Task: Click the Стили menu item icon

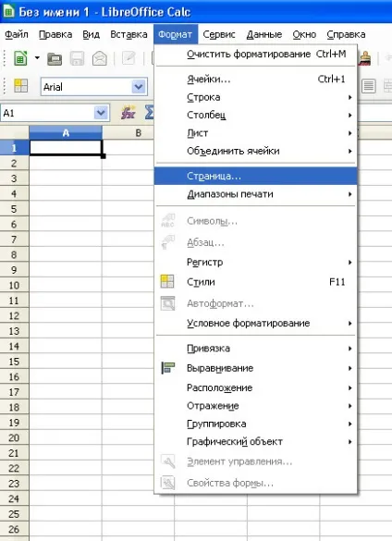Action: tap(167, 281)
